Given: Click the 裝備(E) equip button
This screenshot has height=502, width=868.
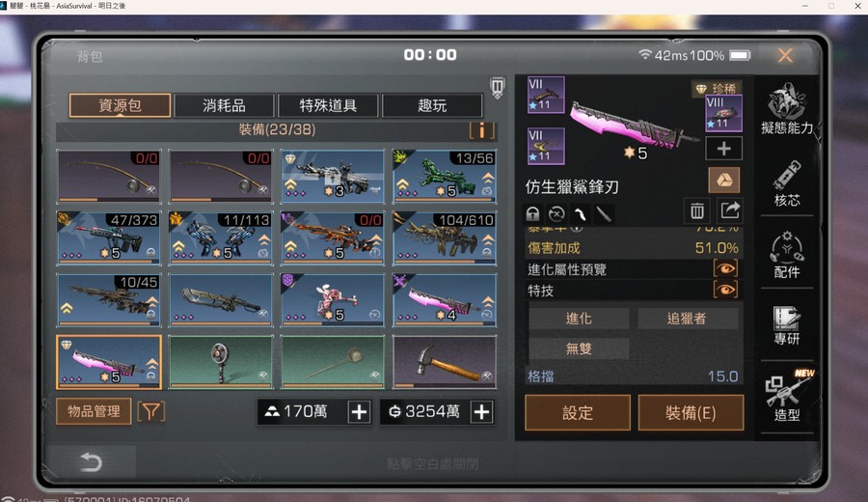Looking at the screenshot, I should pos(691,413).
